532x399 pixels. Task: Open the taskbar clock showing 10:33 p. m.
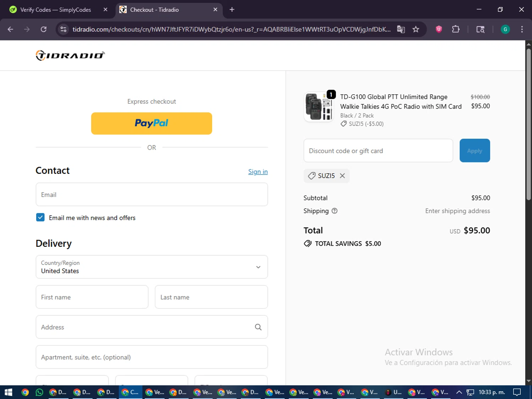tap(492, 392)
